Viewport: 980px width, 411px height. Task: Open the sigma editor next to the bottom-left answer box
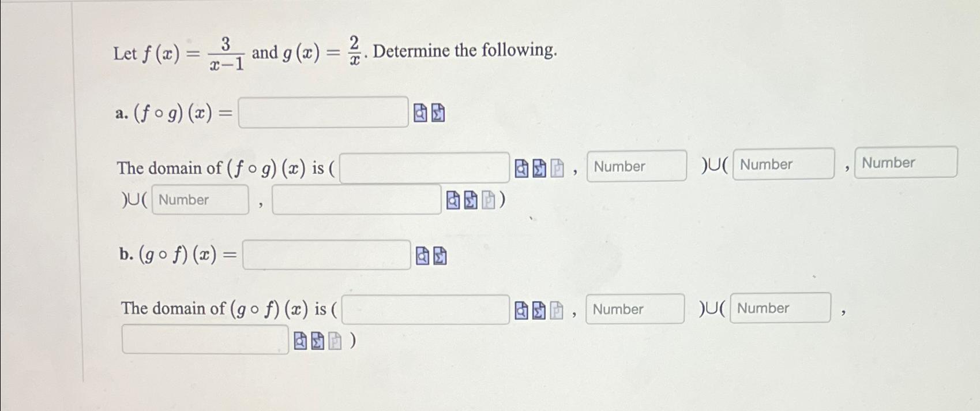317,342
